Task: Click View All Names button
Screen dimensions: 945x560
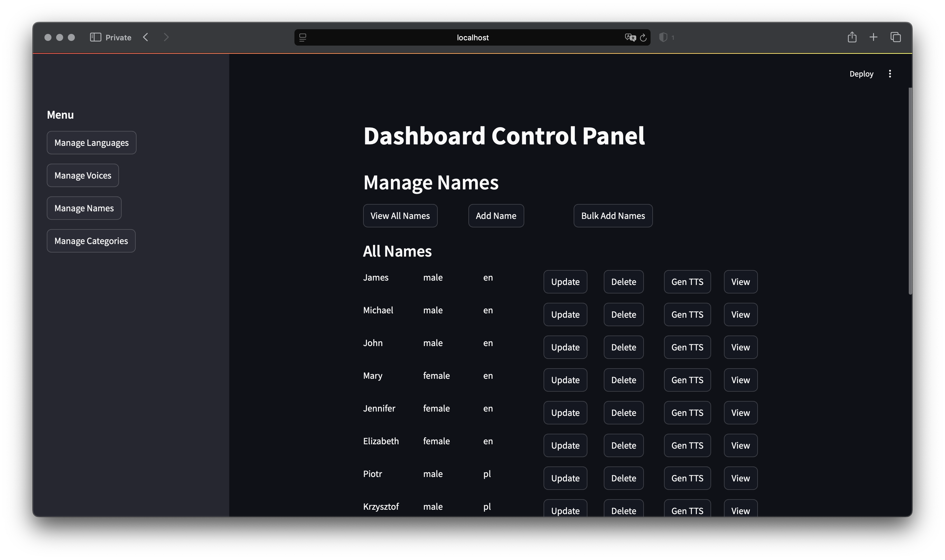Action: pyautogui.click(x=400, y=216)
